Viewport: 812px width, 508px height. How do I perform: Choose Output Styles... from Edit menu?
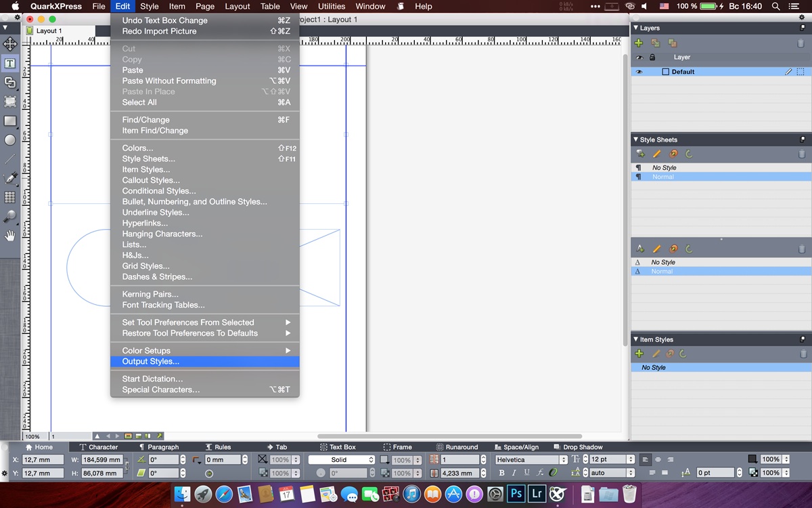pyautogui.click(x=204, y=362)
